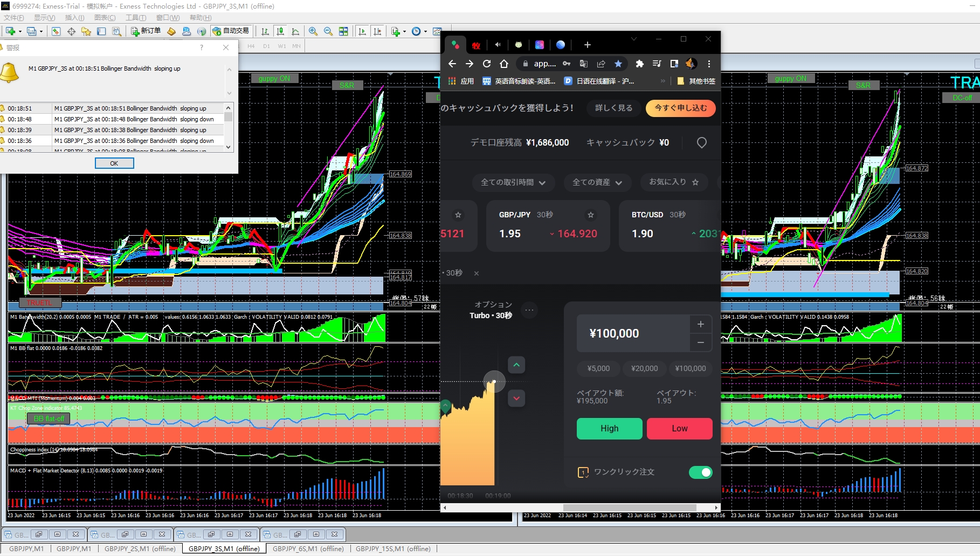Click the 今すぐ申し込む apply button
980x556 pixels.
pyautogui.click(x=681, y=108)
